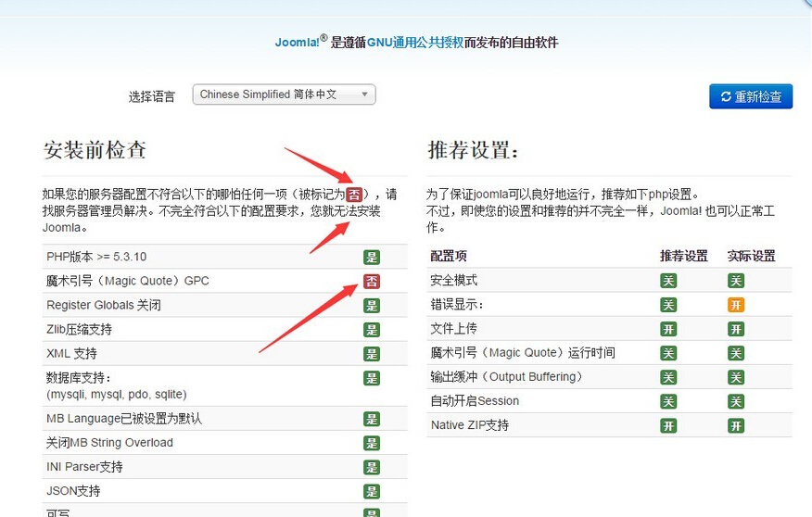The width and height of the screenshot is (812, 517).
Task: Click 安全模式 actual setting 关 badge
Action: tap(736, 281)
